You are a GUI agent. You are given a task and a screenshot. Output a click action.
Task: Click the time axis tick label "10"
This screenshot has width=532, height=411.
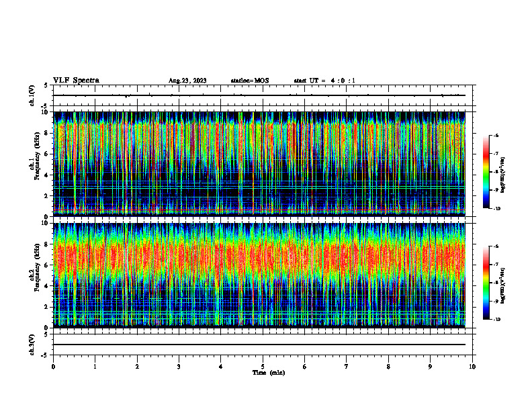pyautogui.click(x=472, y=367)
